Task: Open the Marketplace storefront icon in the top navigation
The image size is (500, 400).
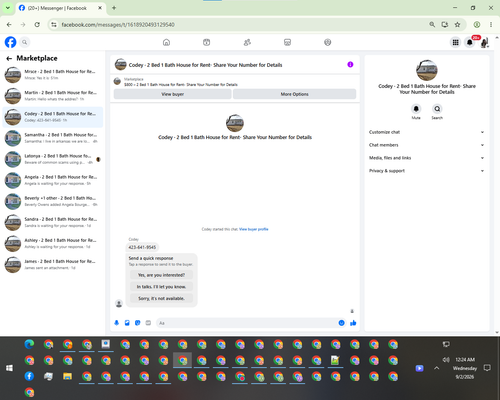Action: (x=287, y=42)
